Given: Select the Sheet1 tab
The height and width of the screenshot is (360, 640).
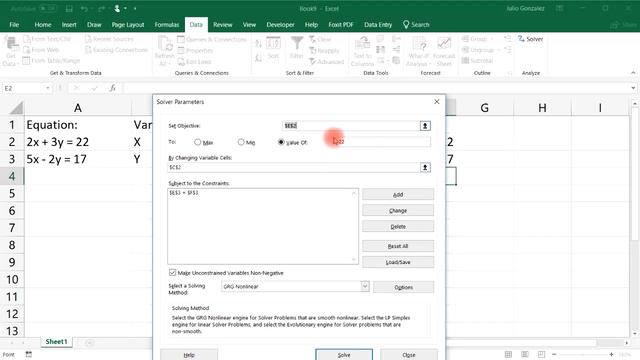Looking at the screenshot, I should click(56, 342).
